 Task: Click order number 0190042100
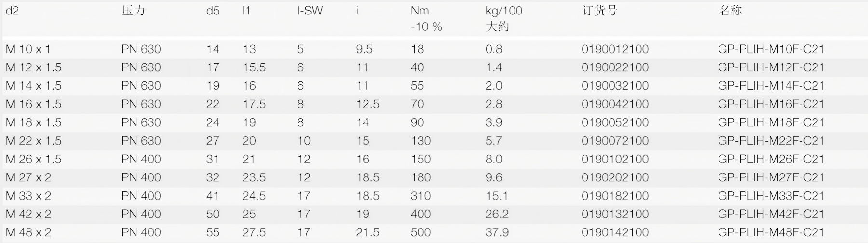tap(615, 104)
